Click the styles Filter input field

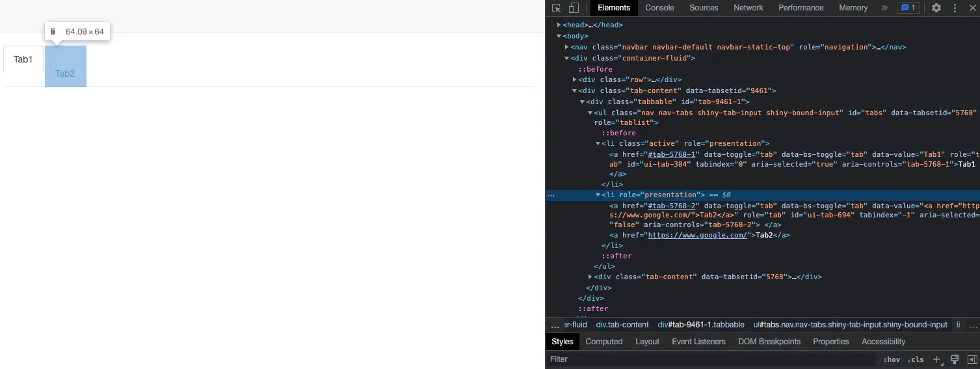(712, 359)
